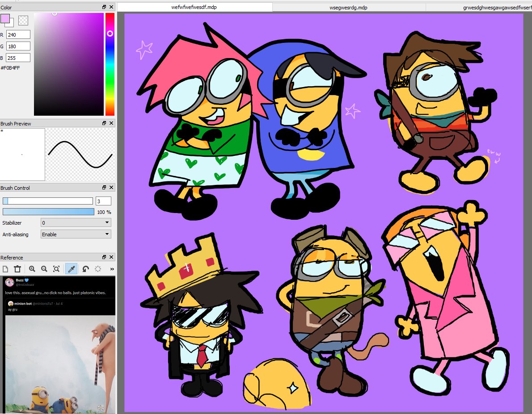The height and width of the screenshot is (414, 532).
Task: Click the hex code #F0B4FF
Action: [x=11, y=68]
